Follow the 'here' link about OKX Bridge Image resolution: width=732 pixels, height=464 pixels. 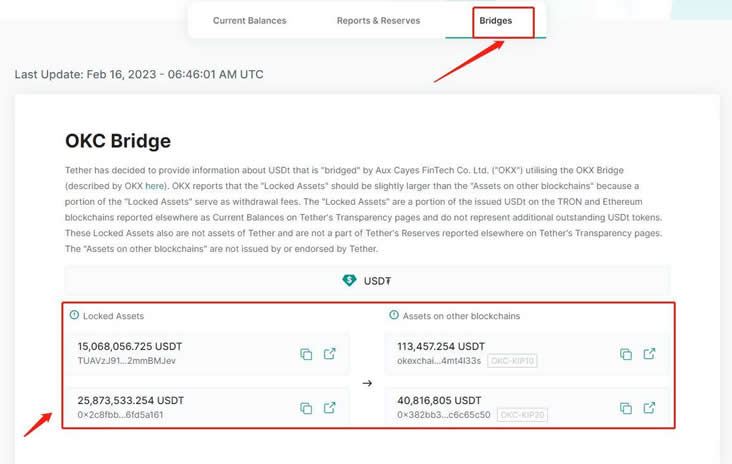(x=155, y=186)
